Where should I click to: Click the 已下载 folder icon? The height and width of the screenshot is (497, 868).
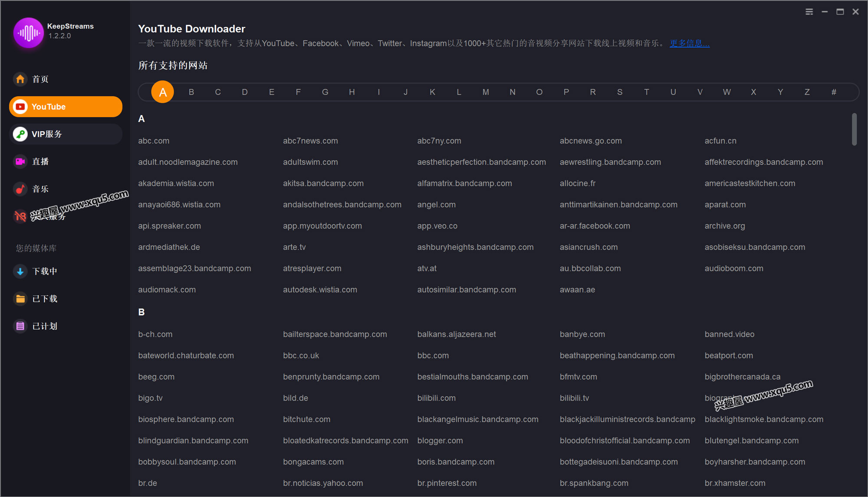pyautogui.click(x=20, y=299)
